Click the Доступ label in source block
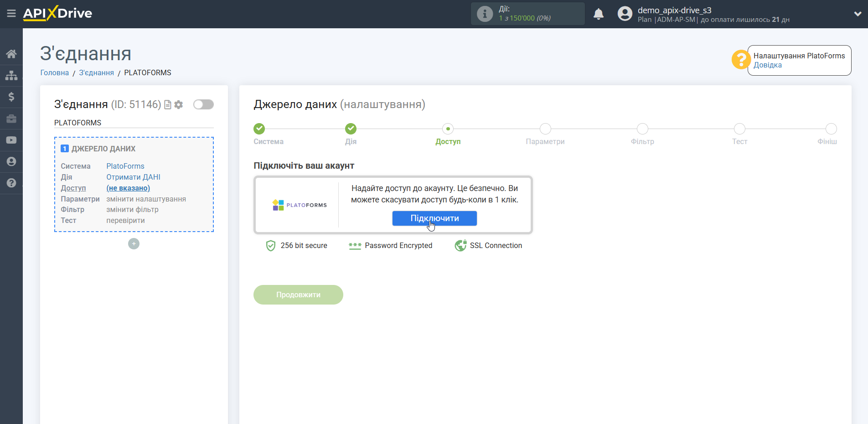The image size is (868, 424). pyautogui.click(x=73, y=188)
